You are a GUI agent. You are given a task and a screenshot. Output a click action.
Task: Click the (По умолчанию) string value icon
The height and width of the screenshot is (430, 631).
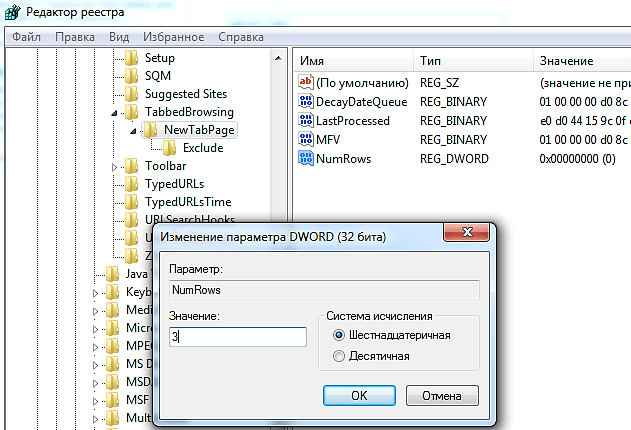306,83
